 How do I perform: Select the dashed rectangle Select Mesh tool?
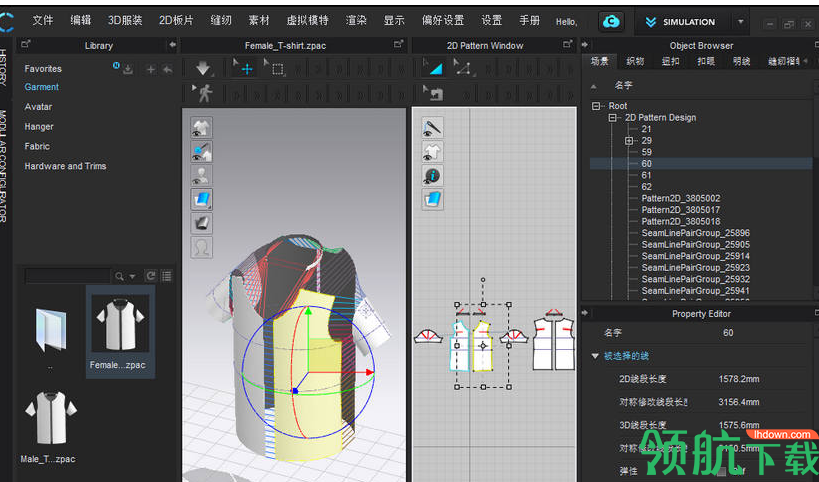coord(275,68)
